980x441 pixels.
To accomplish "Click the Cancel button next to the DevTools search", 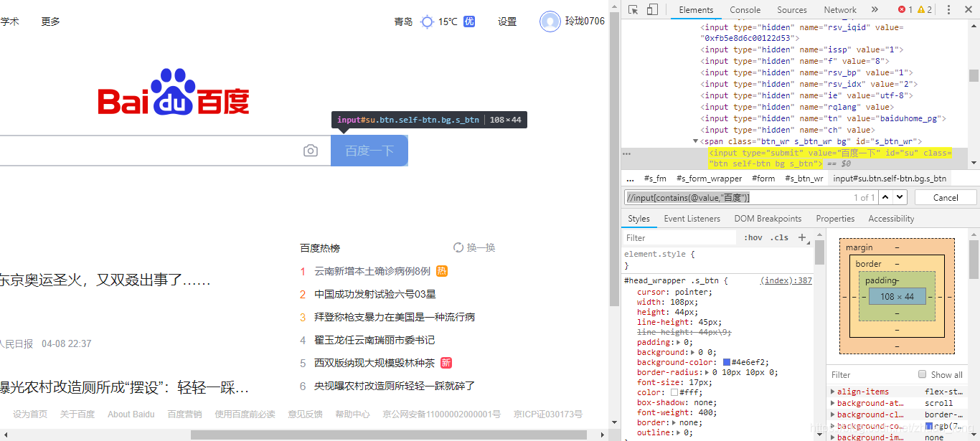I will coord(946,196).
